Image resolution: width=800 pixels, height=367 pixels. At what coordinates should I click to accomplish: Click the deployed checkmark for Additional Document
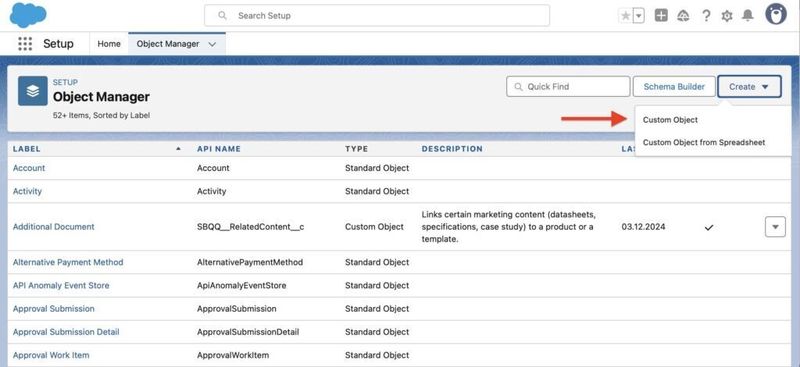[709, 228]
